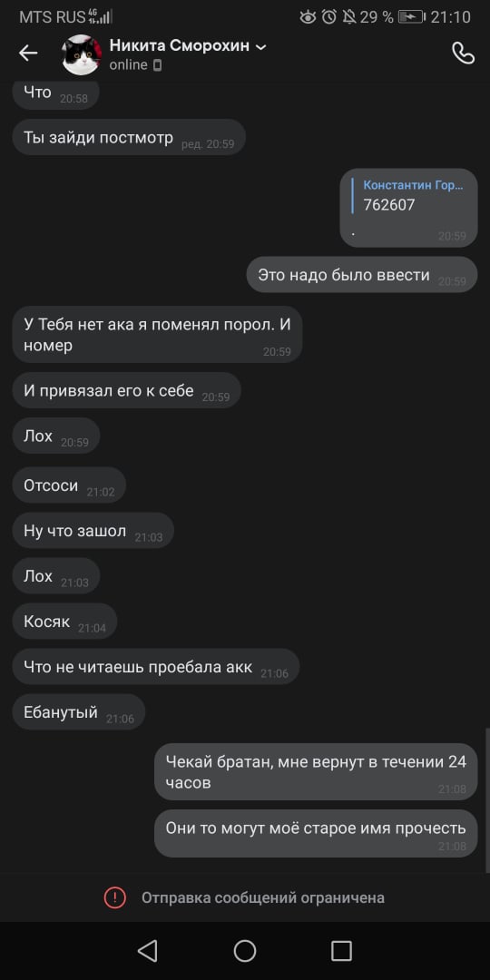490x980 pixels.
Task: Tap Android recent apps square button
Action: point(341,951)
